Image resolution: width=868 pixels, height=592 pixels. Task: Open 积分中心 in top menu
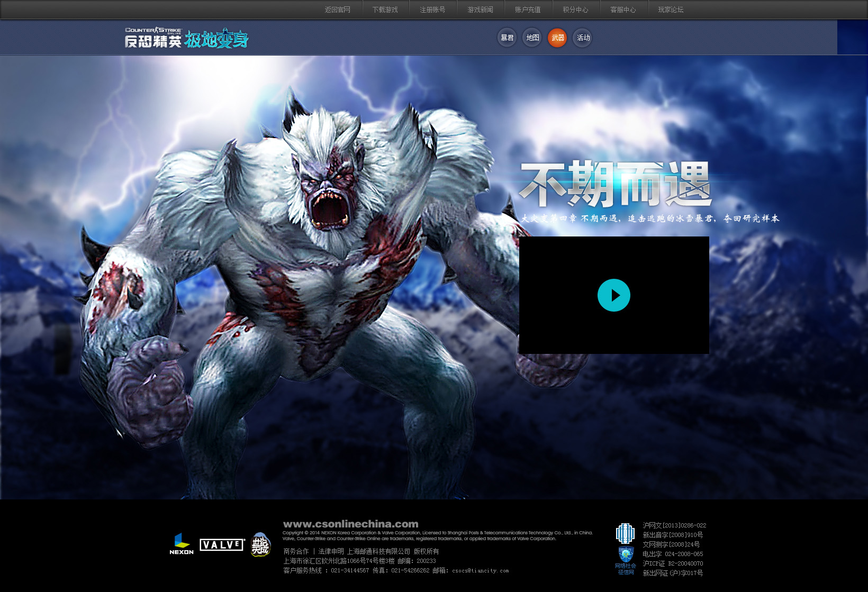click(575, 10)
